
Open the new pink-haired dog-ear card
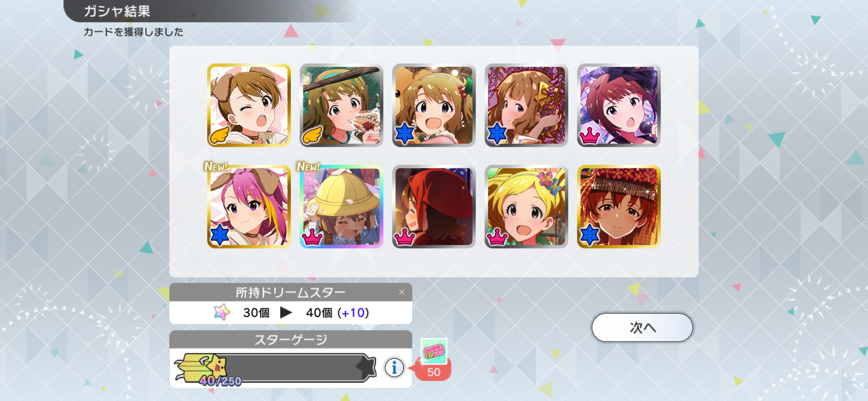coord(249,207)
